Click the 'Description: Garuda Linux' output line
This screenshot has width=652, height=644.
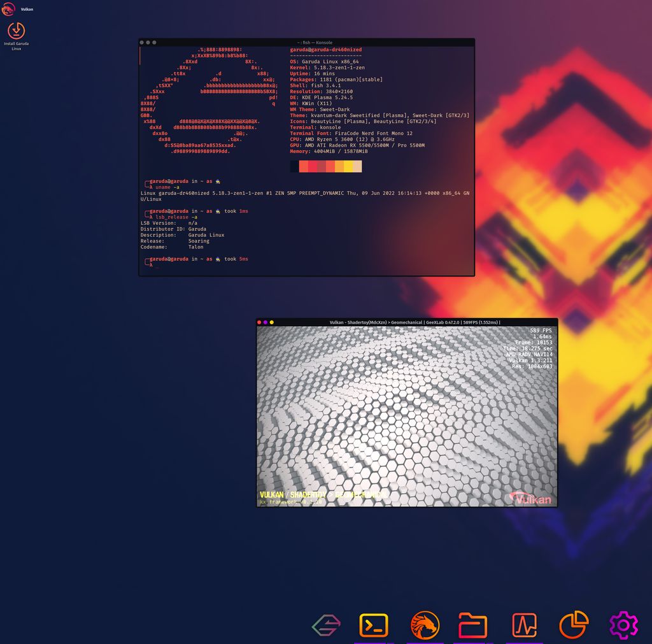coord(182,235)
